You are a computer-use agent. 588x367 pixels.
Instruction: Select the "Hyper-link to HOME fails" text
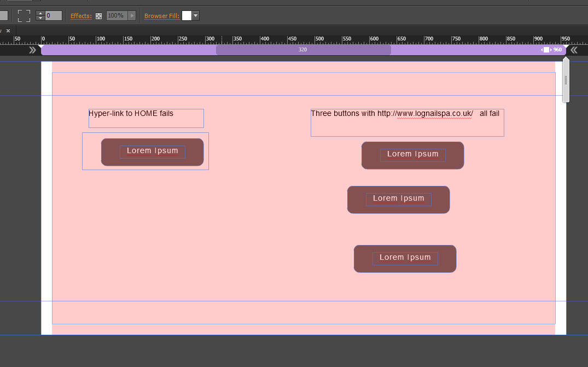(x=131, y=113)
